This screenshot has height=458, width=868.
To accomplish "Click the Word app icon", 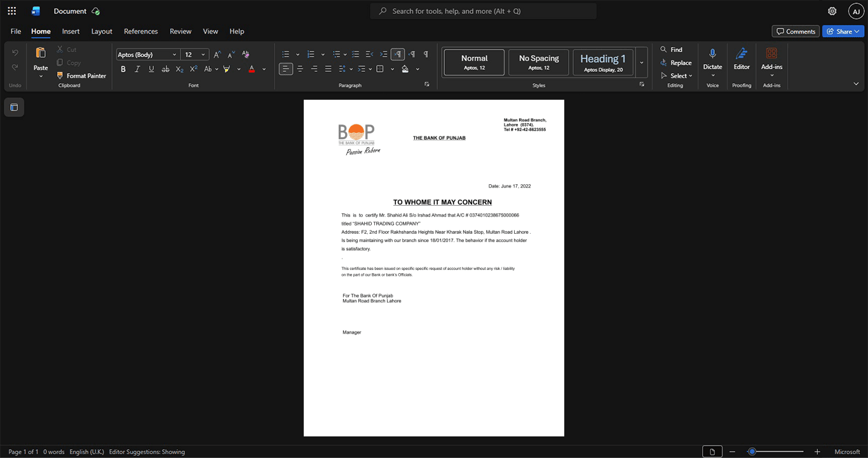I will coord(36,11).
